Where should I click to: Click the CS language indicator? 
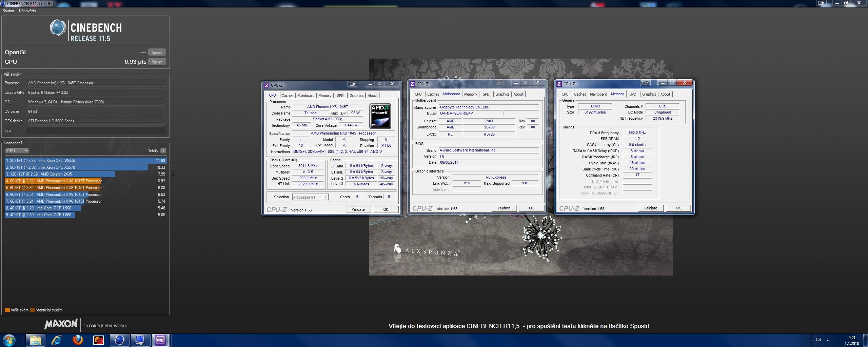(x=818, y=339)
